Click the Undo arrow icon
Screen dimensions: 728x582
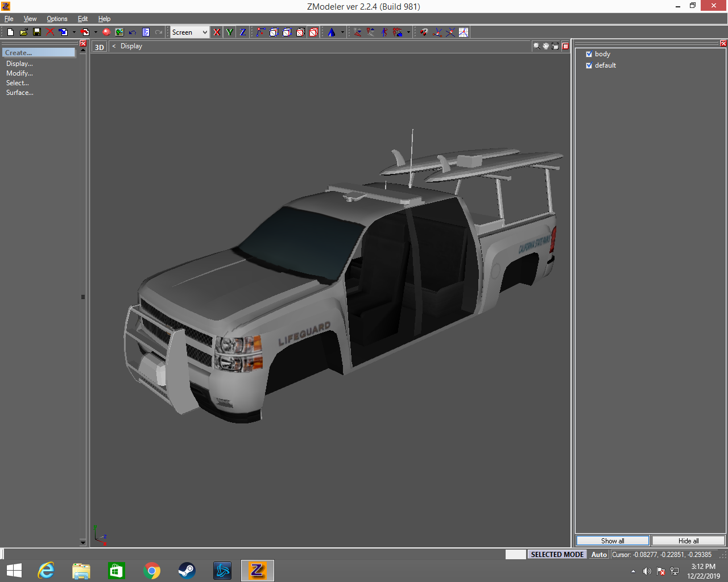click(x=133, y=32)
